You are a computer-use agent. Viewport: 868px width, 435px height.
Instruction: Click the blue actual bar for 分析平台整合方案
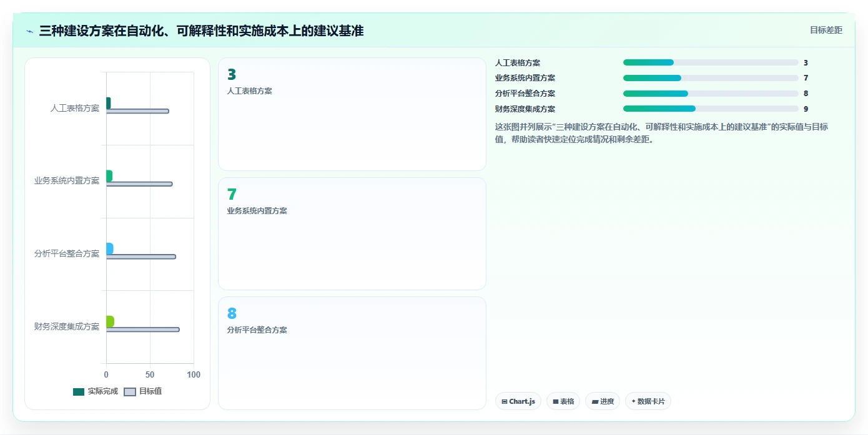click(110, 249)
